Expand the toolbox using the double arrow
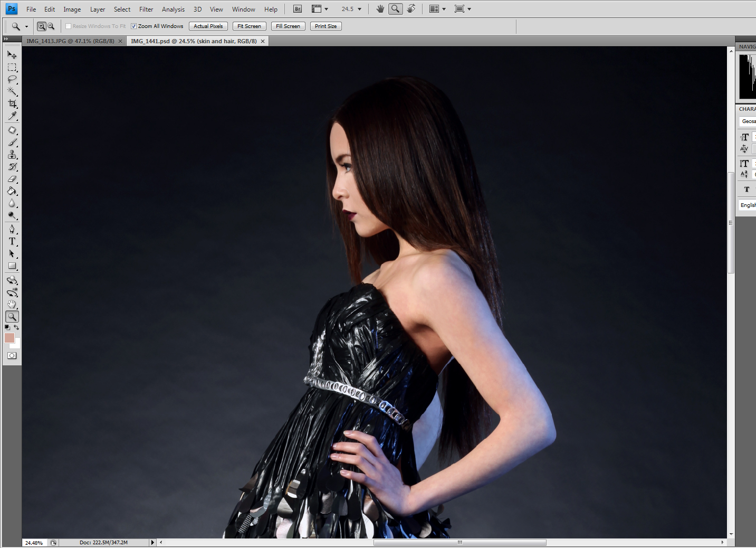This screenshot has height=548, width=756. [x=6, y=39]
